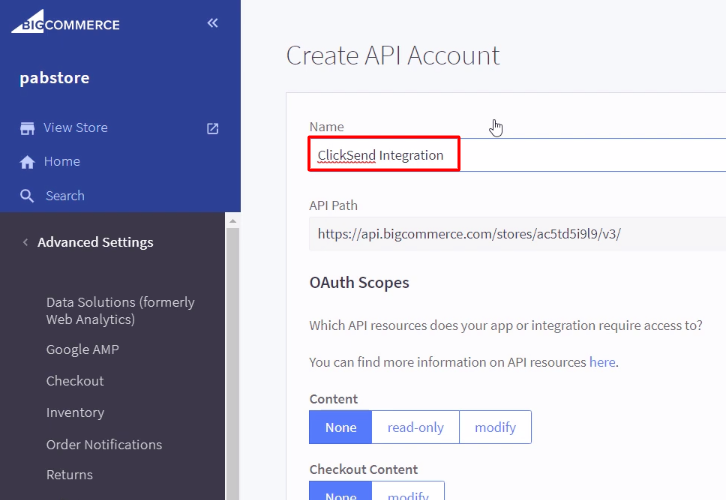726x500 pixels.
Task: Click Advanced Settings heading
Action: tap(95, 242)
